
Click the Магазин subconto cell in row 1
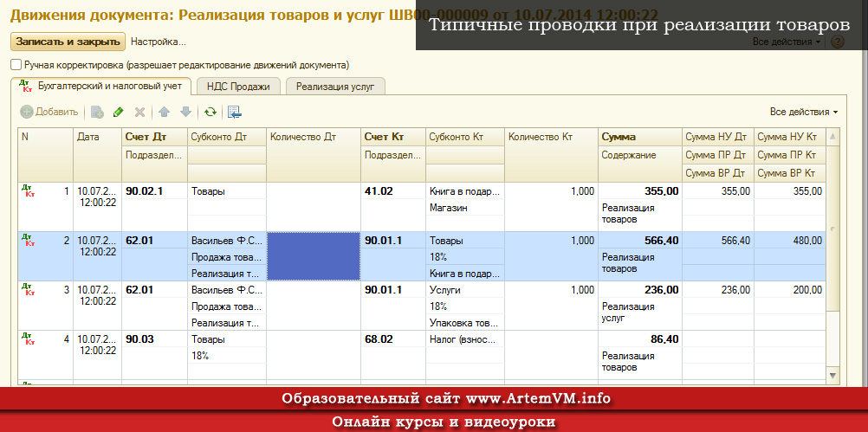point(465,208)
